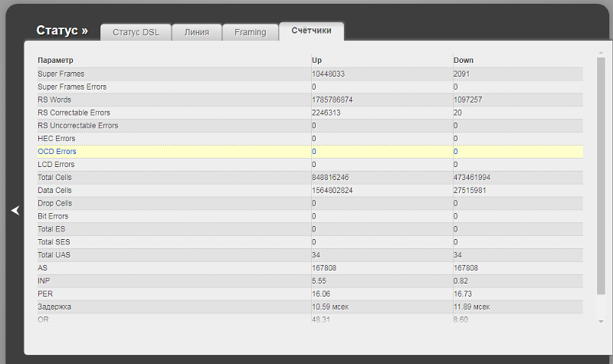Open the Линия tab
Screen dimensions: 613x364
point(196,32)
